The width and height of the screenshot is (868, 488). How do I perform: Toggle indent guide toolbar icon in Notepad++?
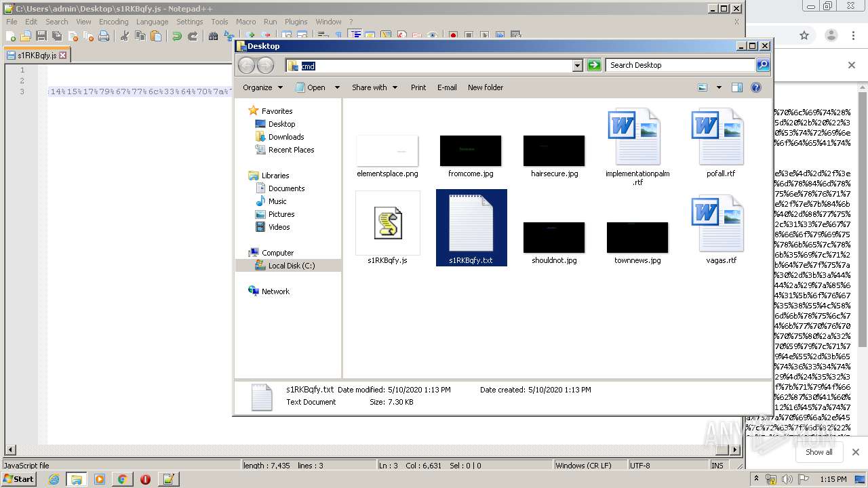click(356, 35)
